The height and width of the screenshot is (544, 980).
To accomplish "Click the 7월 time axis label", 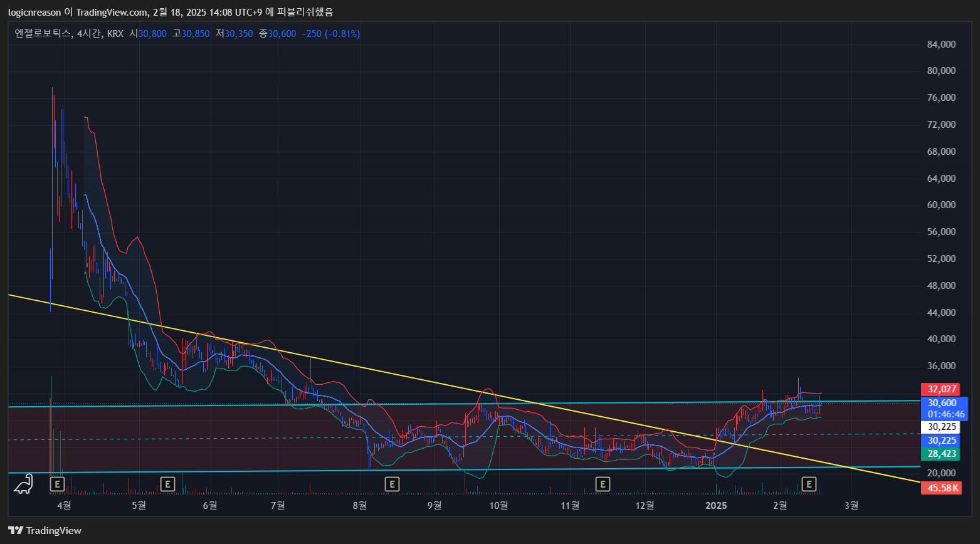I will (x=278, y=505).
